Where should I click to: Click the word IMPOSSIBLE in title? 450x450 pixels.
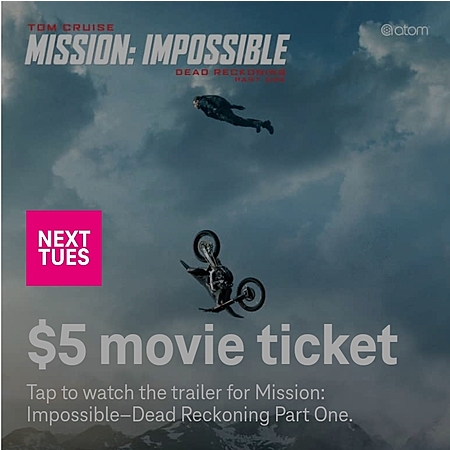click(216, 50)
